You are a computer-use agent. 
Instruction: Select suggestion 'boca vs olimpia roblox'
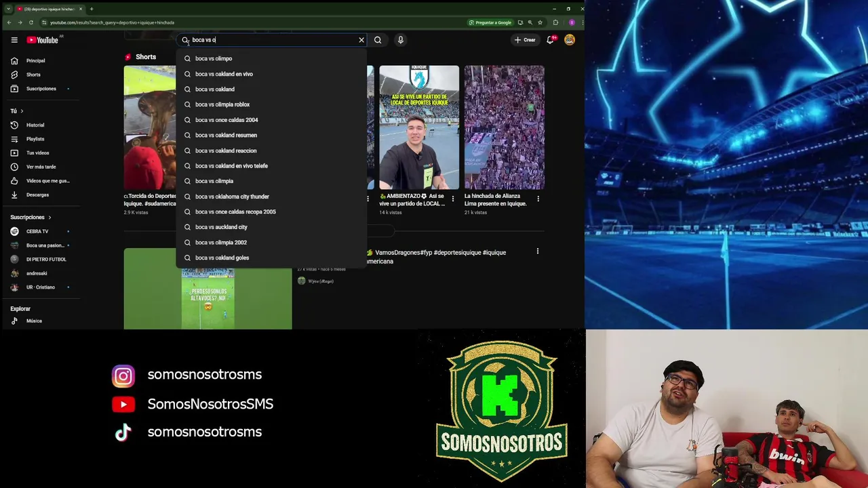tap(271, 104)
